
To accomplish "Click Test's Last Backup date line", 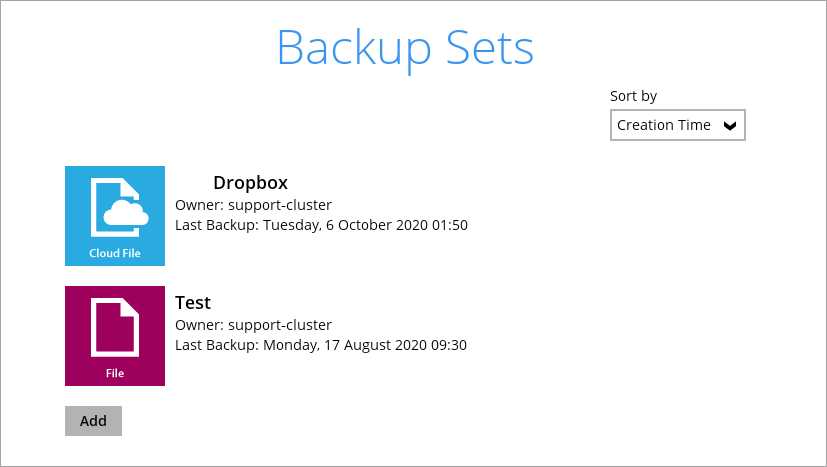I will (321, 345).
